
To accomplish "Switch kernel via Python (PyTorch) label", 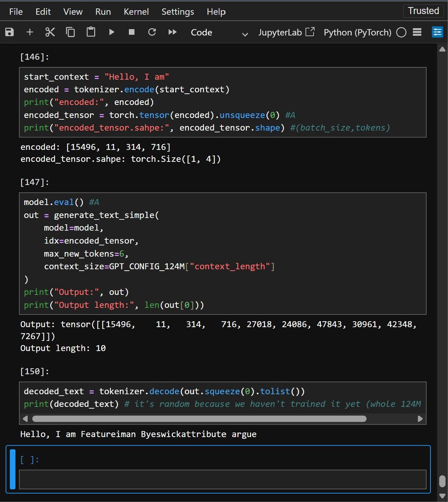I will [357, 32].
